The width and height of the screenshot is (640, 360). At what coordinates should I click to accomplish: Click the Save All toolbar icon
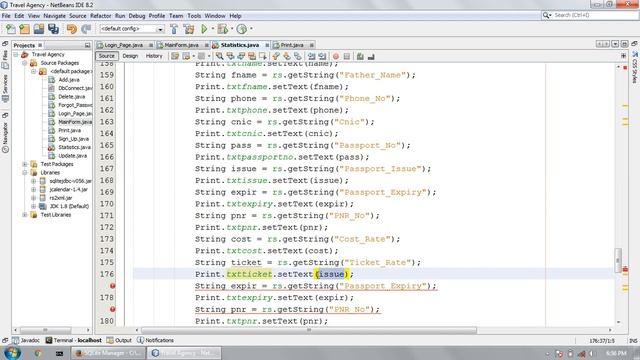(x=53, y=29)
